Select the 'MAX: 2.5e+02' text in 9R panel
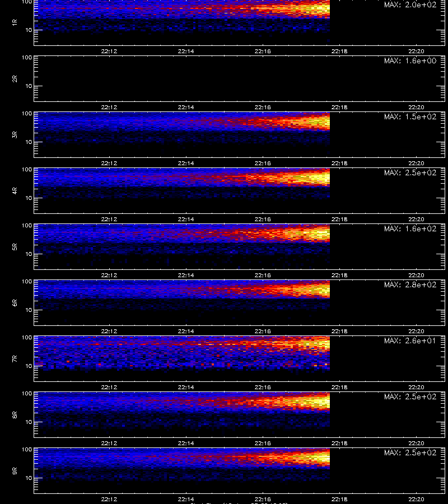 point(410,452)
